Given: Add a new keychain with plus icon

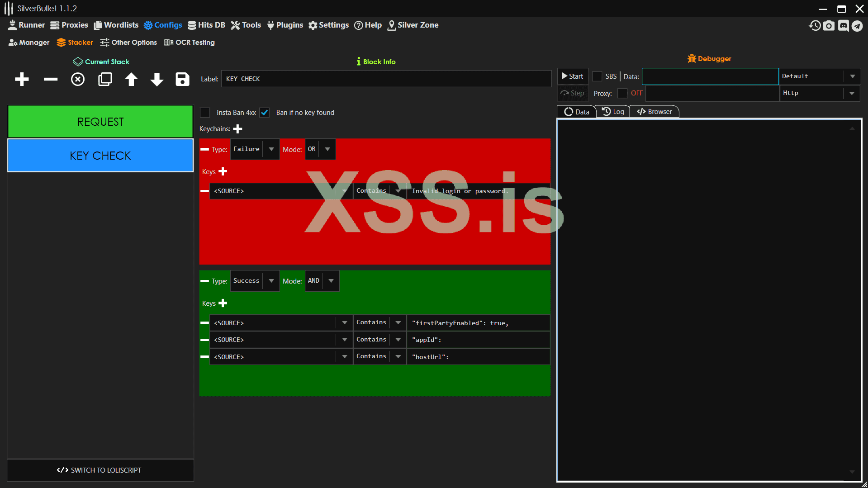Looking at the screenshot, I should point(237,129).
